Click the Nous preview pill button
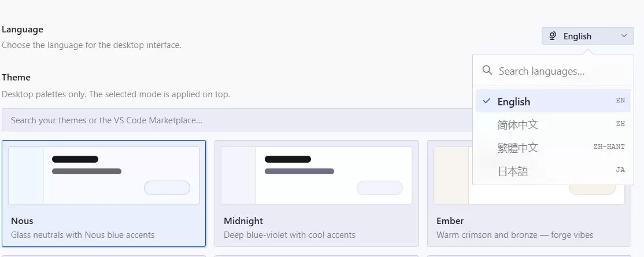 [166, 188]
